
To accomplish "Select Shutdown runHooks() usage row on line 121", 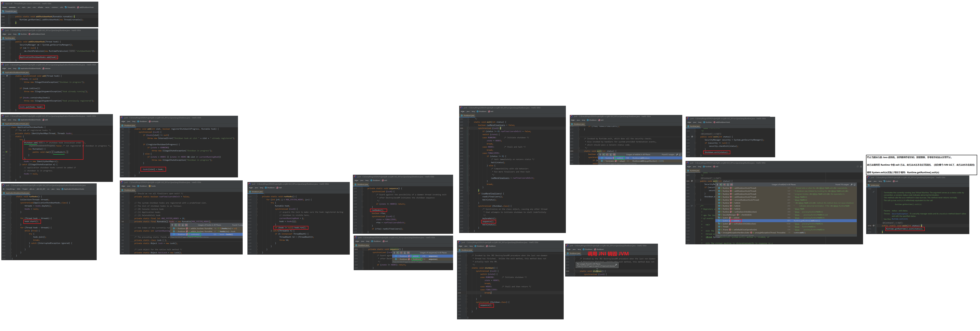I will click(207, 234).
